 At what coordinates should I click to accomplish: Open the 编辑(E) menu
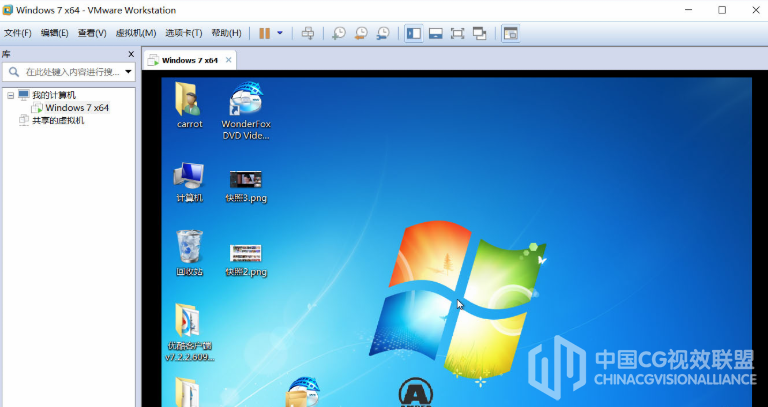[x=54, y=33]
